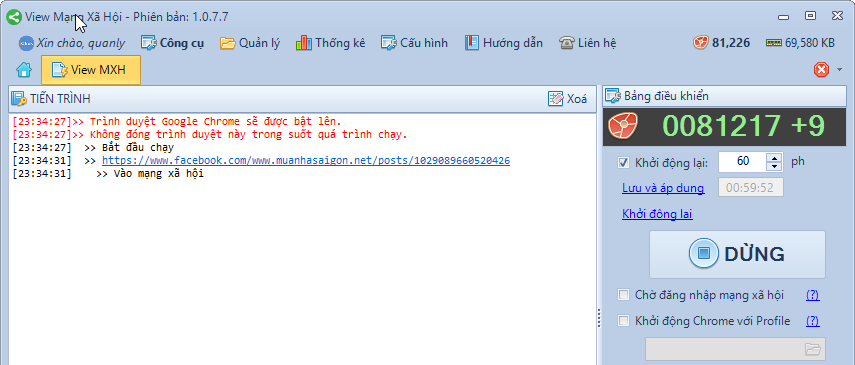
Task: Click the TIẾN TRÌNH panel key icon
Action: pos(19,99)
